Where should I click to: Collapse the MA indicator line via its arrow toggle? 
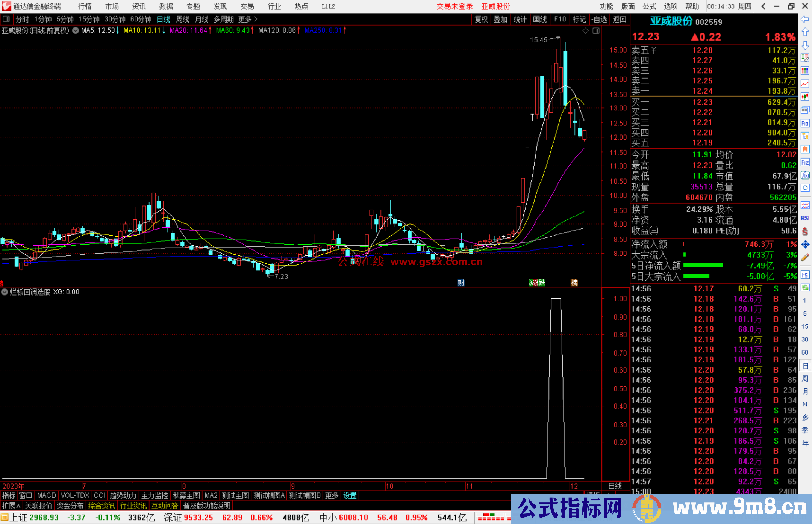point(75,31)
